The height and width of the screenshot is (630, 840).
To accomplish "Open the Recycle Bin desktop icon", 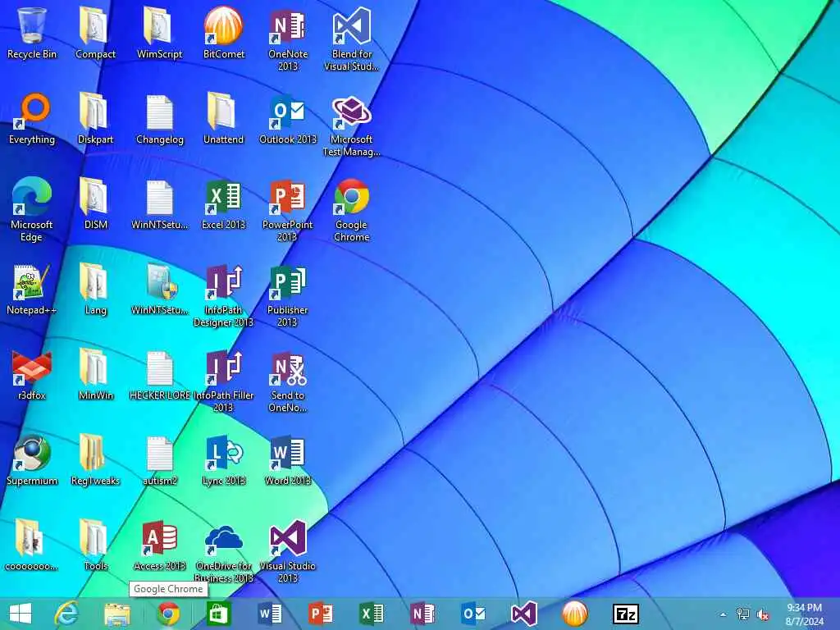I will click(x=32, y=33).
